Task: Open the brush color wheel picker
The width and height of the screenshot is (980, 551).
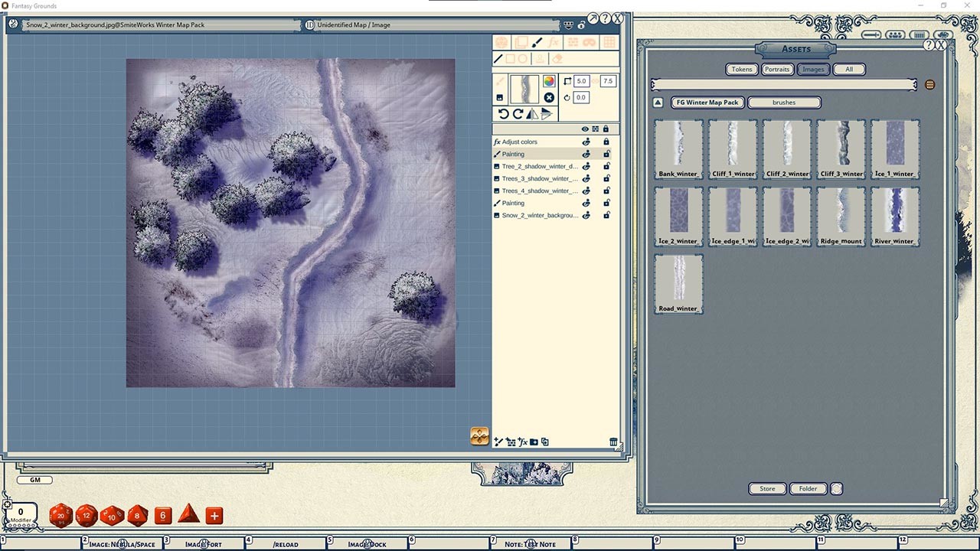Action: tap(548, 80)
